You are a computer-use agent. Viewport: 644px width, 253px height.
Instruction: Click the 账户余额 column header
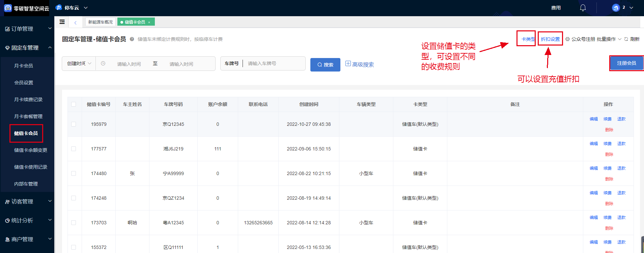[x=218, y=104]
